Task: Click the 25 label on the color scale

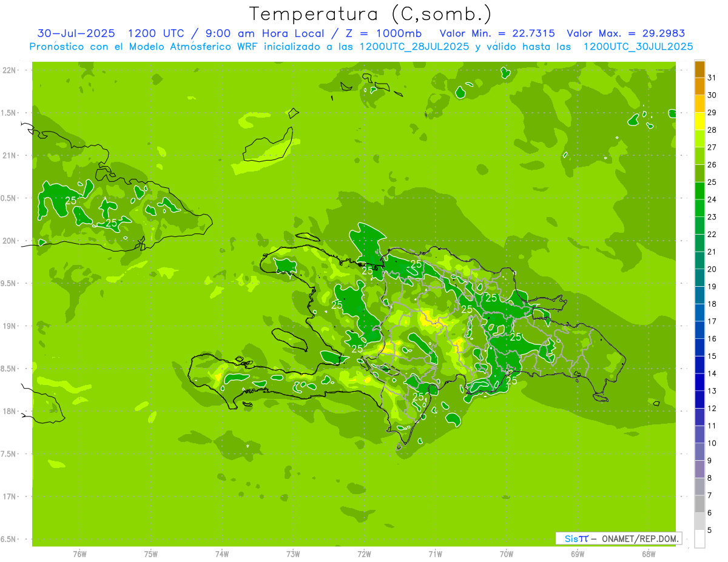Action: (712, 182)
